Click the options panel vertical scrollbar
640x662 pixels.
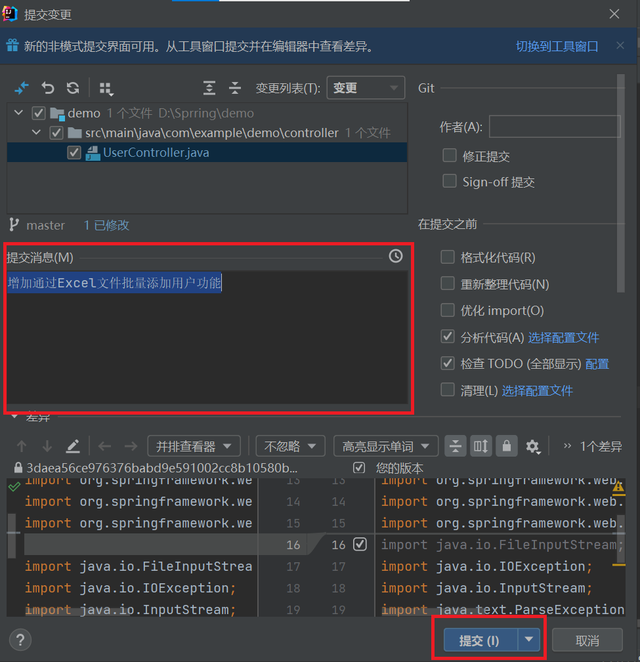click(621, 184)
